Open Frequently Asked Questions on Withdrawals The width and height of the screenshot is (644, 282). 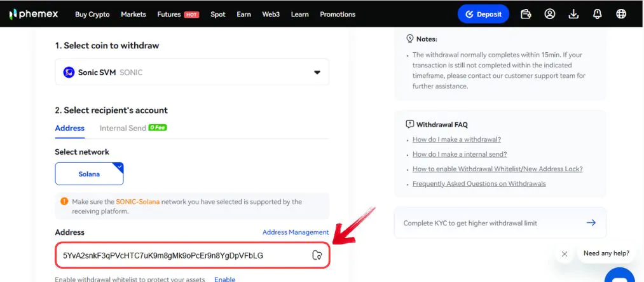(x=479, y=184)
